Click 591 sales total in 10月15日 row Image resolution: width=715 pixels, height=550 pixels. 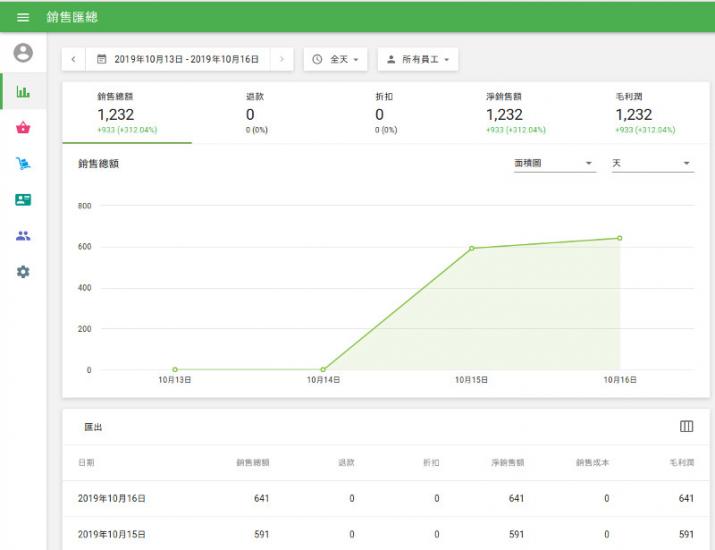261,534
